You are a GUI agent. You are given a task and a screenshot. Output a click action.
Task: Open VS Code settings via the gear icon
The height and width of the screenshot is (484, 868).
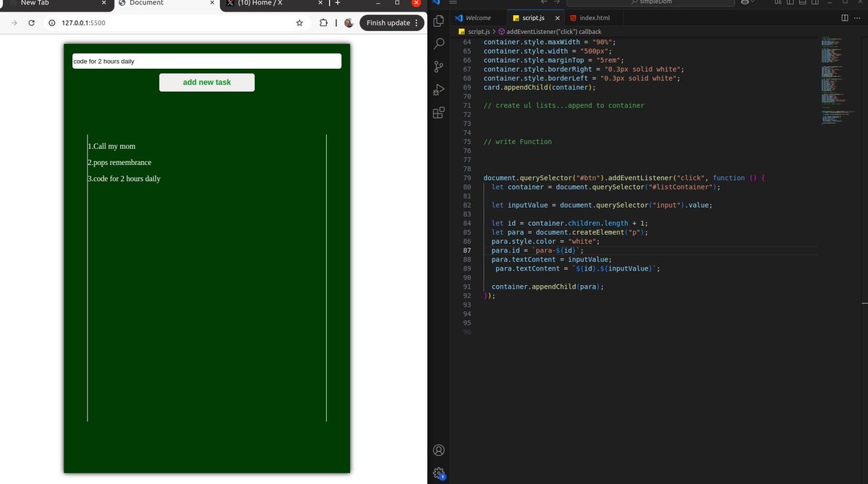click(x=438, y=472)
